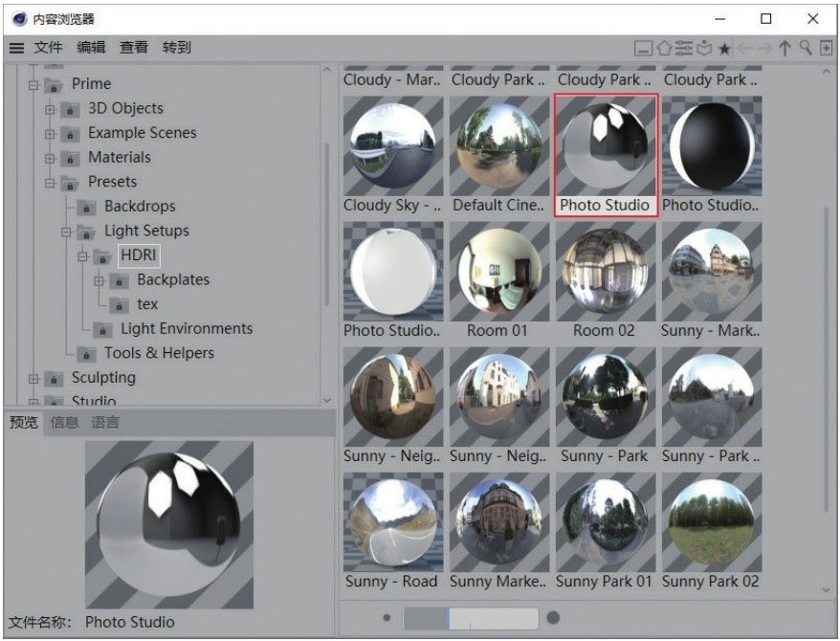Click the open-book library icon
840x641 pixels.
click(704, 49)
